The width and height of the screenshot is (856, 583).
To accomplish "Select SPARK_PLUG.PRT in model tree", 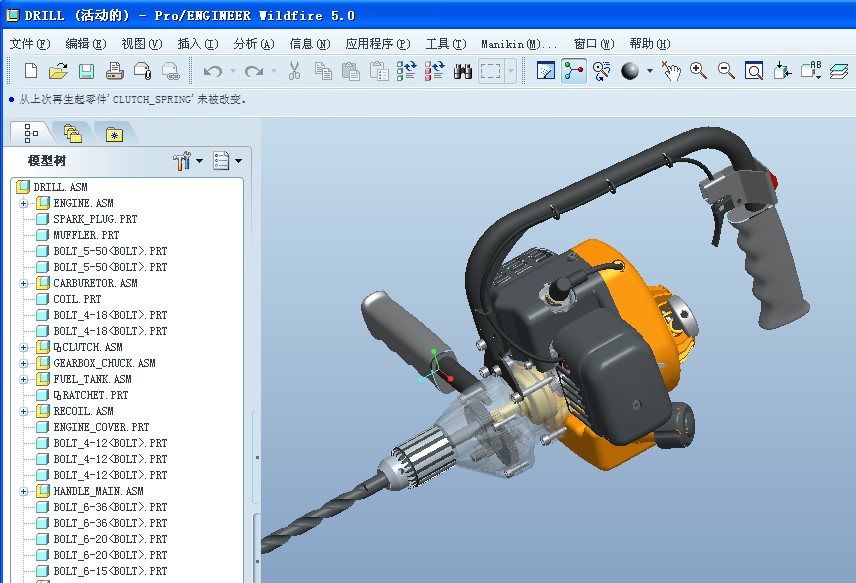I will click(x=95, y=219).
